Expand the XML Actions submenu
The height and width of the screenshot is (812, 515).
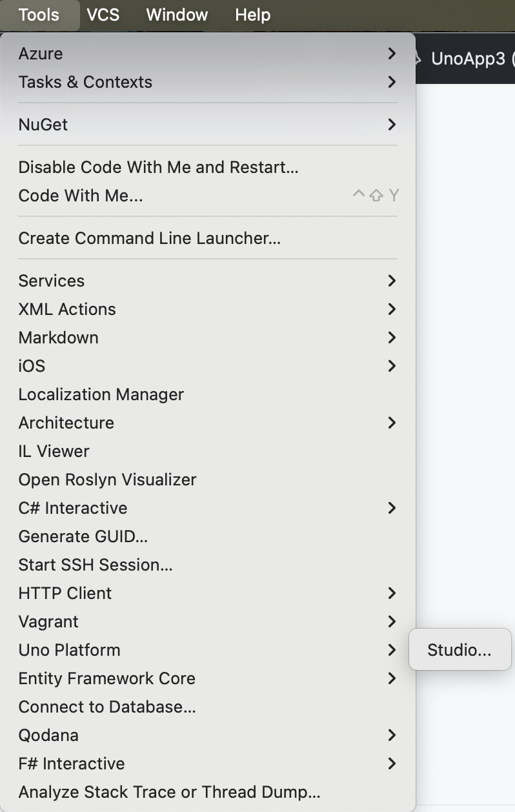click(392, 309)
